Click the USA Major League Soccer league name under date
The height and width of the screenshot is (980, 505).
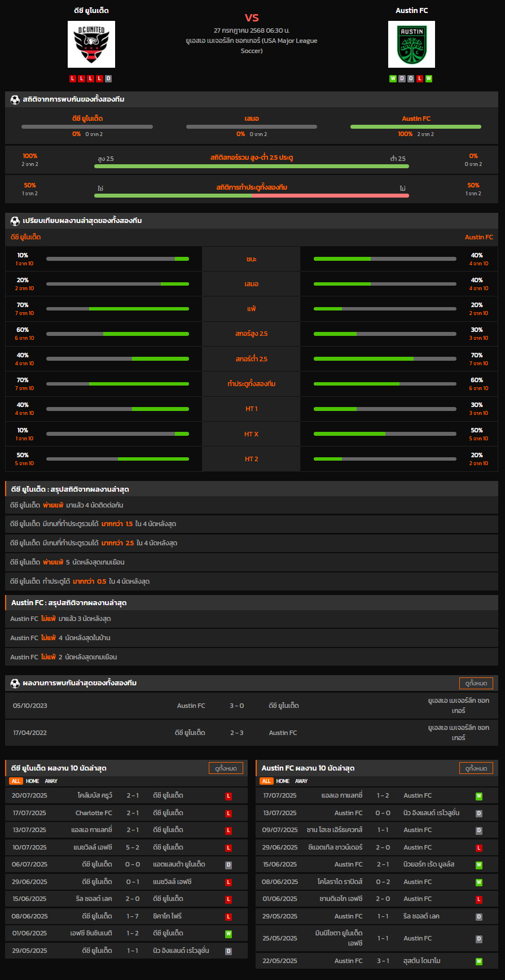click(x=252, y=46)
